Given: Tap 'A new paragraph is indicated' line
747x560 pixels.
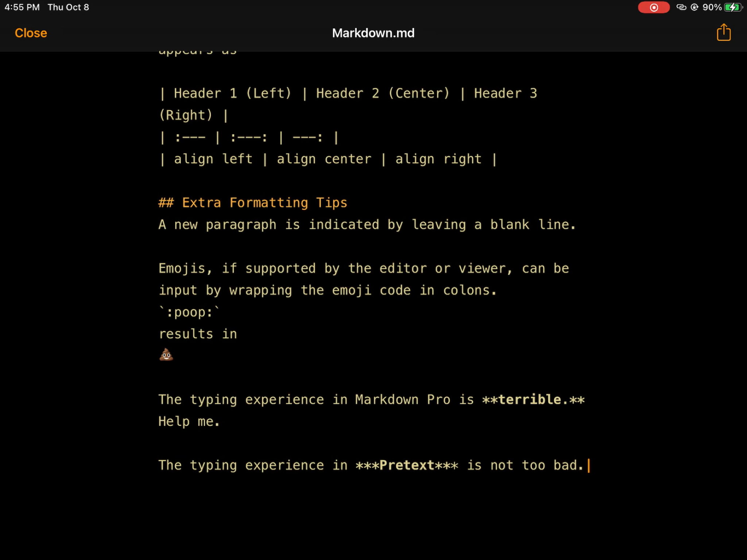Looking at the screenshot, I should point(367,225).
